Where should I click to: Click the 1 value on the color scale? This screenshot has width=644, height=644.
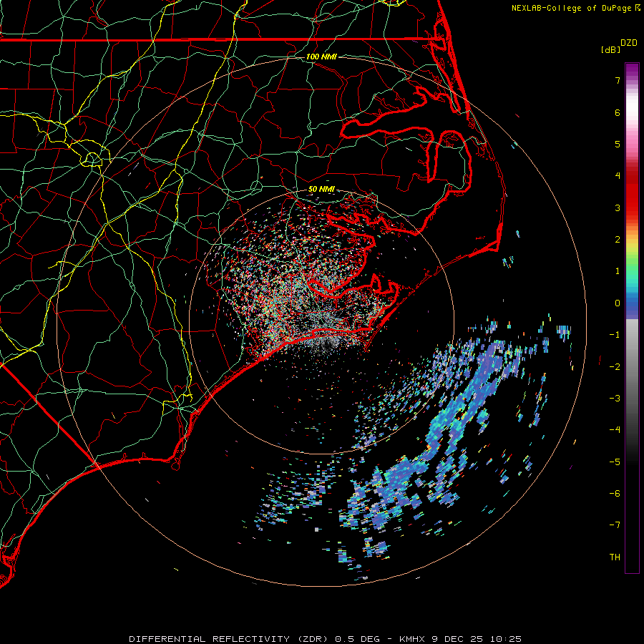[618, 271]
